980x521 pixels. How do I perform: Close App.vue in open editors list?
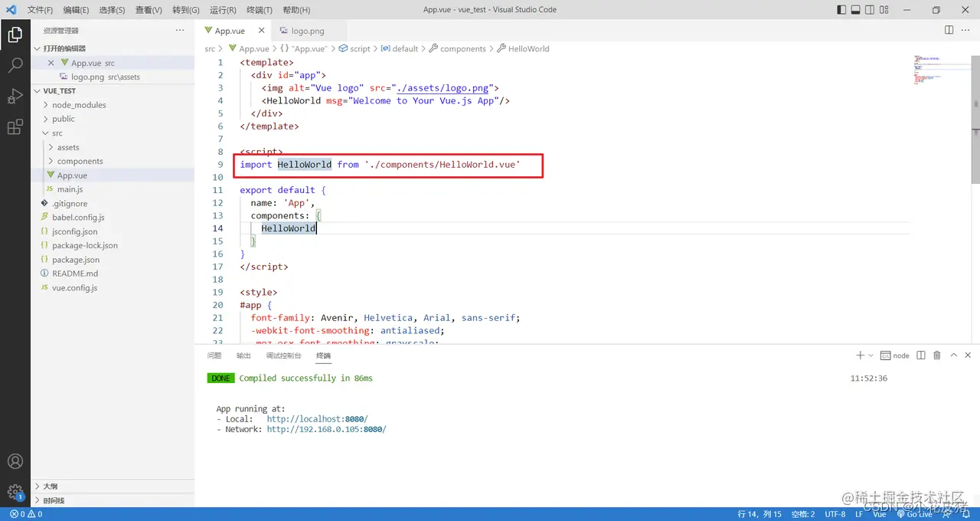pos(51,63)
